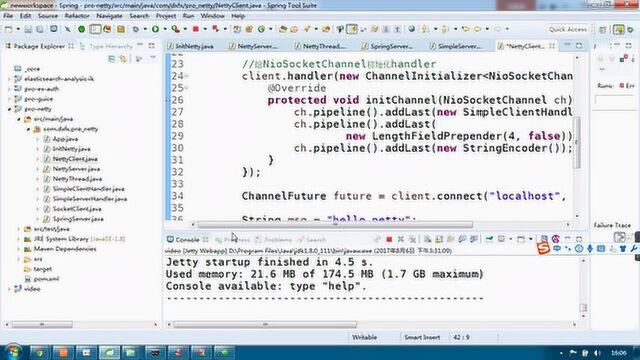Expand the Maven Dependencies folder
This screenshot has height=360, width=640.
19,249
